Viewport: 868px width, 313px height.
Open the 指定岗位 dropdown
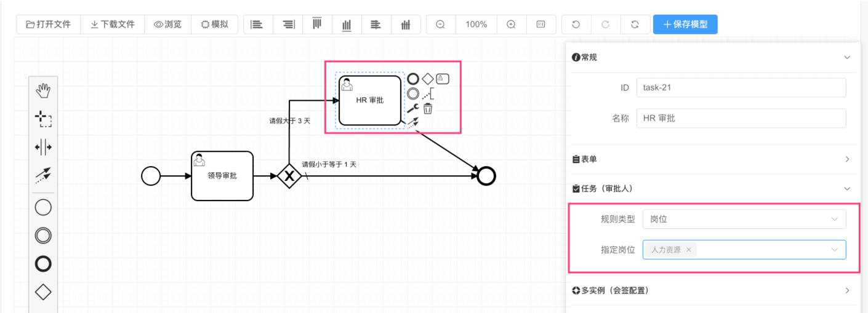click(x=770, y=250)
